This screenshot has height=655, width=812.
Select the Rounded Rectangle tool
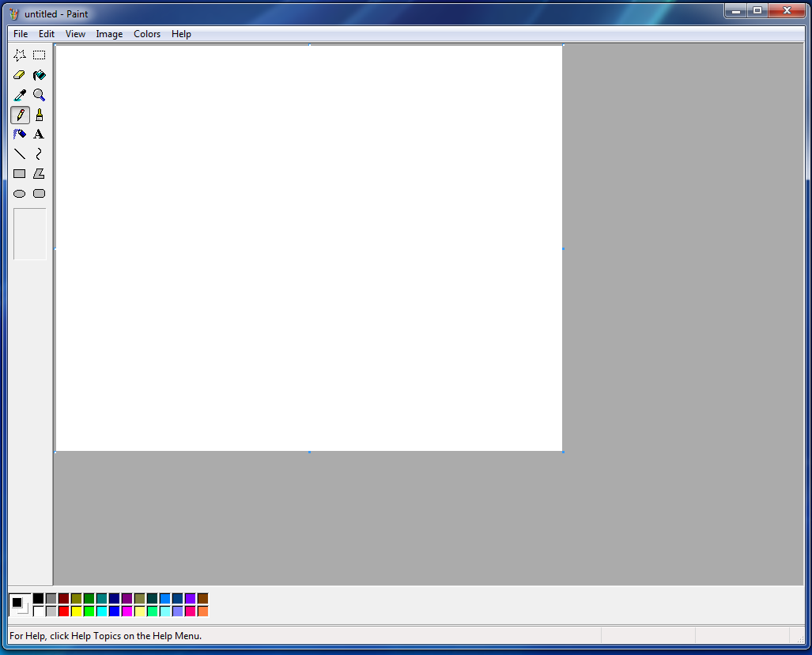pos(39,193)
